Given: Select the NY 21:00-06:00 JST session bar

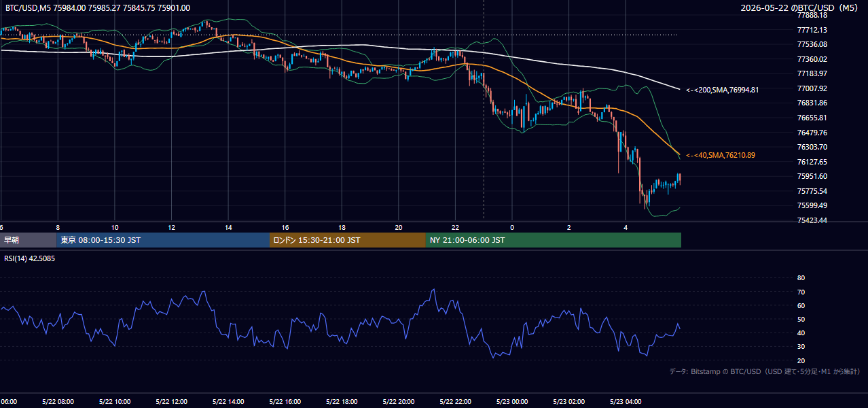Looking at the screenshot, I should [x=554, y=240].
